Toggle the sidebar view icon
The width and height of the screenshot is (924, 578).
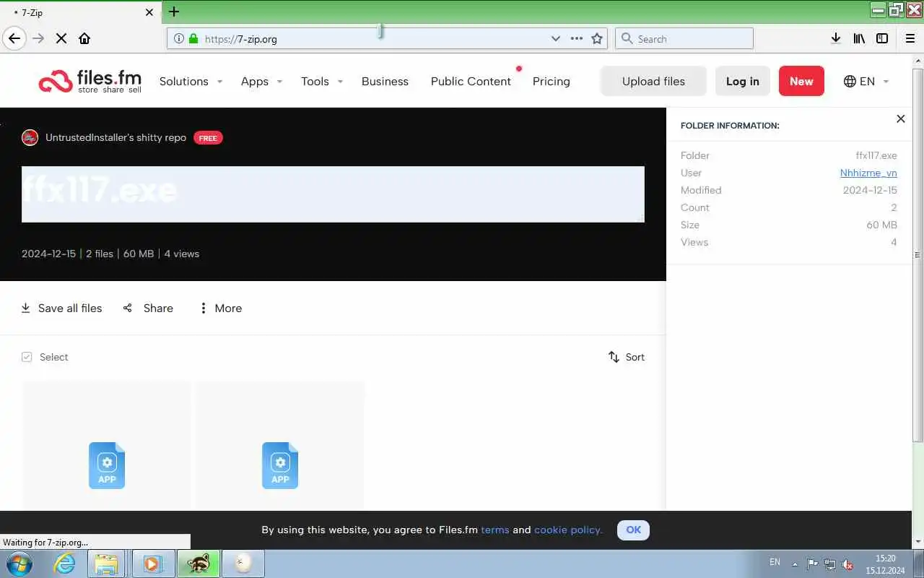point(882,38)
